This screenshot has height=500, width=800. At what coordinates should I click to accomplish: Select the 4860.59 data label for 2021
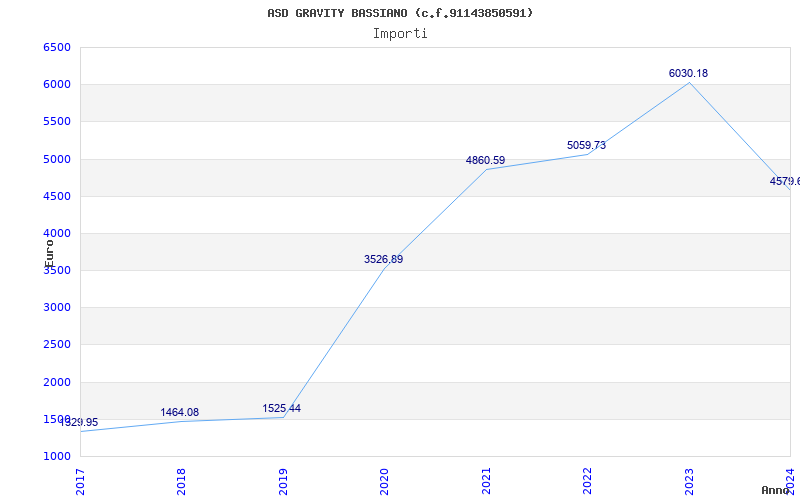(485, 160)
